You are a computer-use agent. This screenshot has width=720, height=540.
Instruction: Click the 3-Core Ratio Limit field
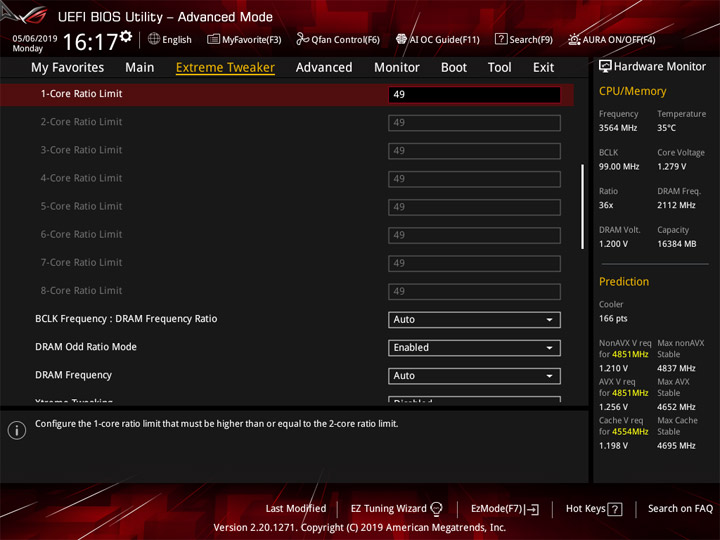(474, 151)
